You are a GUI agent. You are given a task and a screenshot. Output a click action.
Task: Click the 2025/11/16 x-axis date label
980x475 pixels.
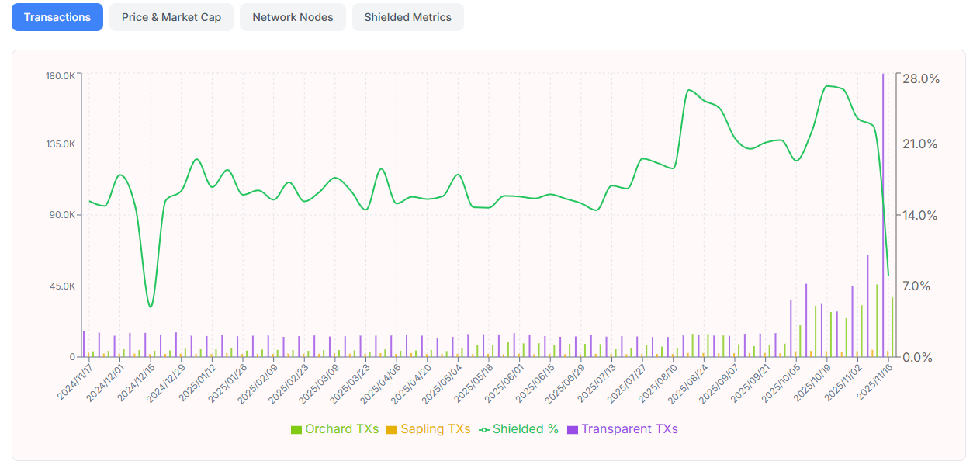pos(873,383)
